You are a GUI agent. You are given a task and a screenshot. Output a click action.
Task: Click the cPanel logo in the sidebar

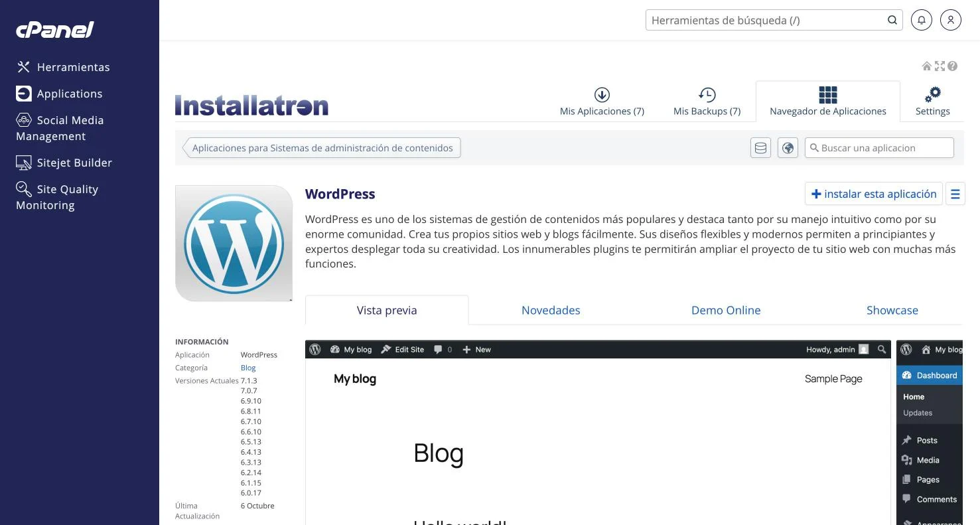(x=55, y=30)
